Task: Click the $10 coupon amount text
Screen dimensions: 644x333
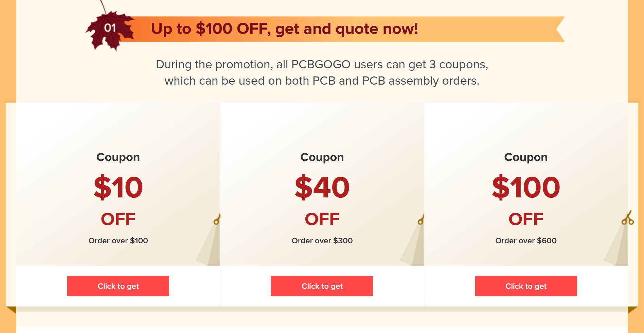Action: [x=118, y=187]
